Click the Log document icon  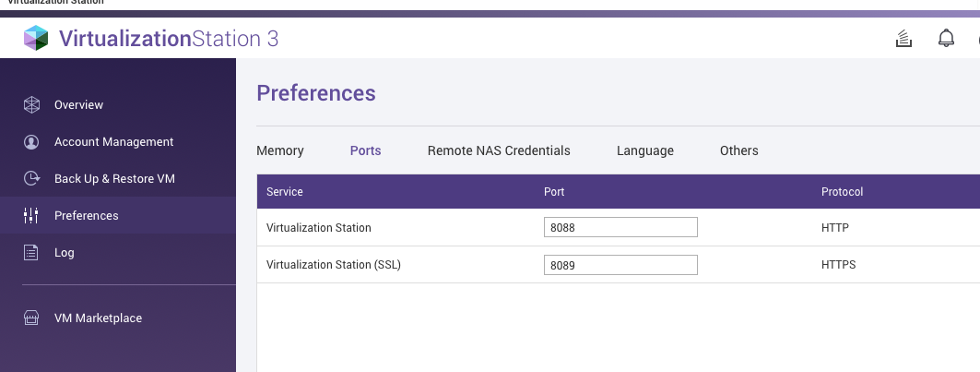point(31,253)
